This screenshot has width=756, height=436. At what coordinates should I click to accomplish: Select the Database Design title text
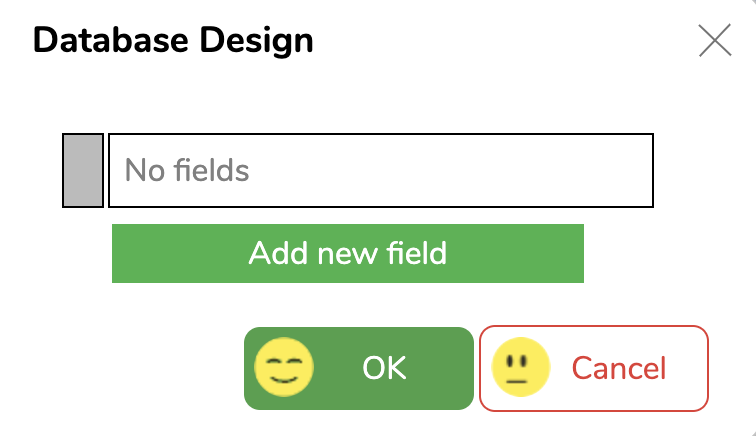[x=173, y=41]
